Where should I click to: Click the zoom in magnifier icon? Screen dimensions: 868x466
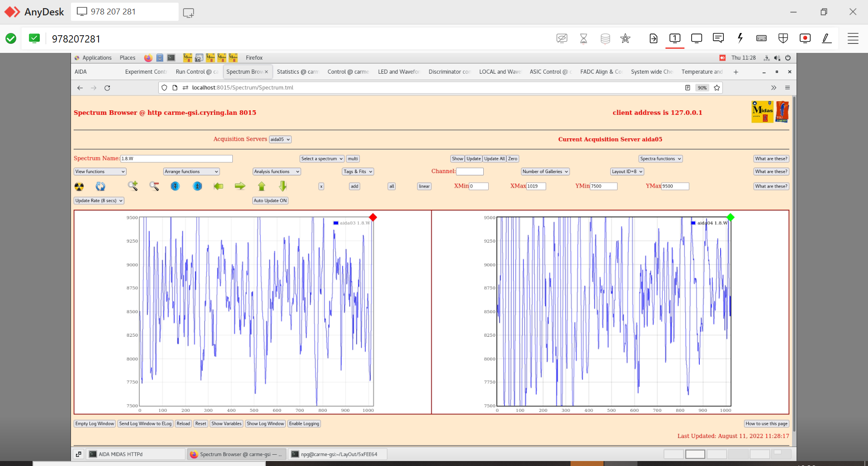[132, 186]
